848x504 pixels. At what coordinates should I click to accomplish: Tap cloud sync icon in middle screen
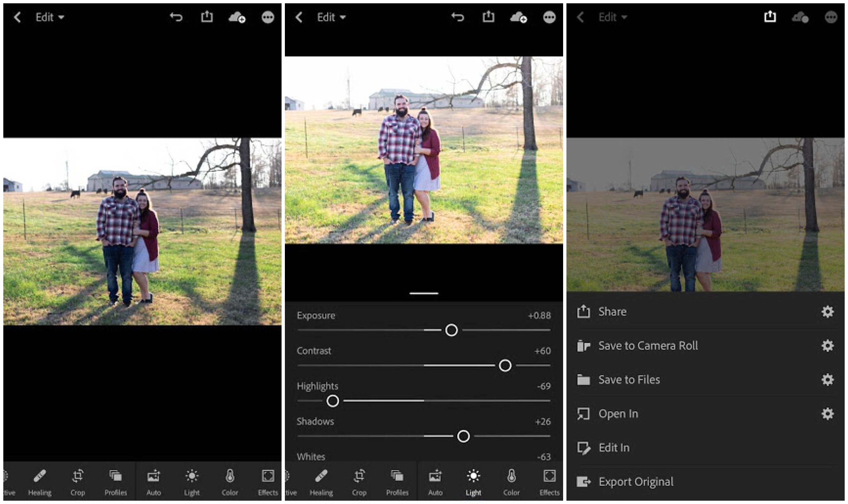pyautogui.click(x=518, y=17)
